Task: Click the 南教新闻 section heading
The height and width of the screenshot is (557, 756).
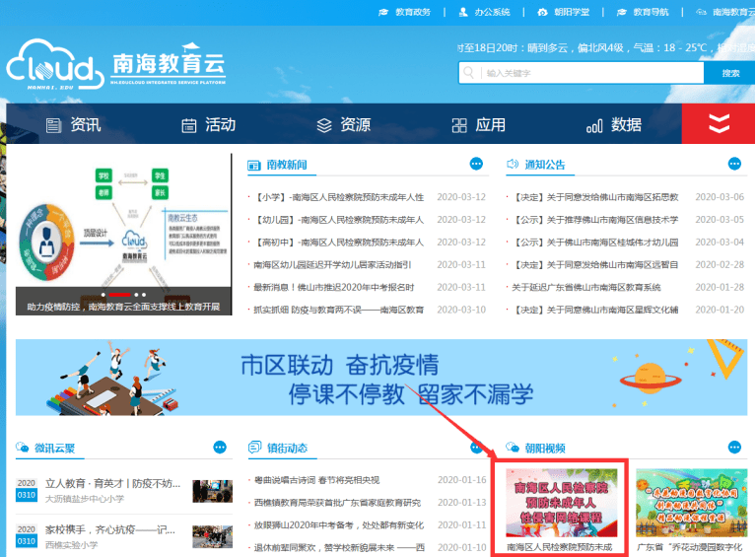Action: 287,165
